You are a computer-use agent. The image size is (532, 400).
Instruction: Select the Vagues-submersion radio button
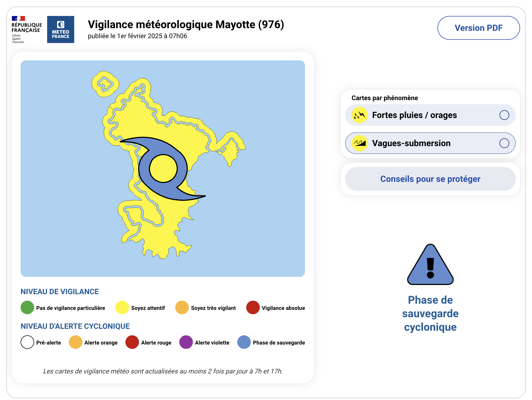click(x=505, y=143)
